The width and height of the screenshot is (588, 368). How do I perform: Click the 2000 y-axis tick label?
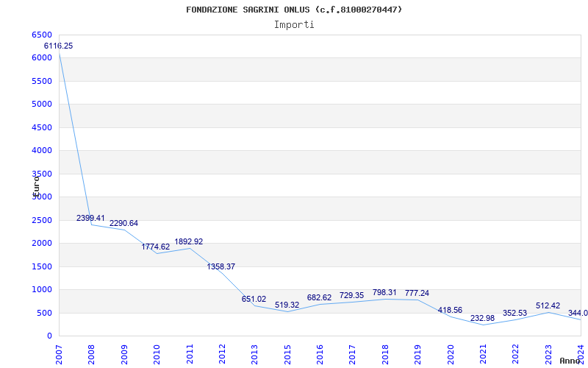pos(41,244)
